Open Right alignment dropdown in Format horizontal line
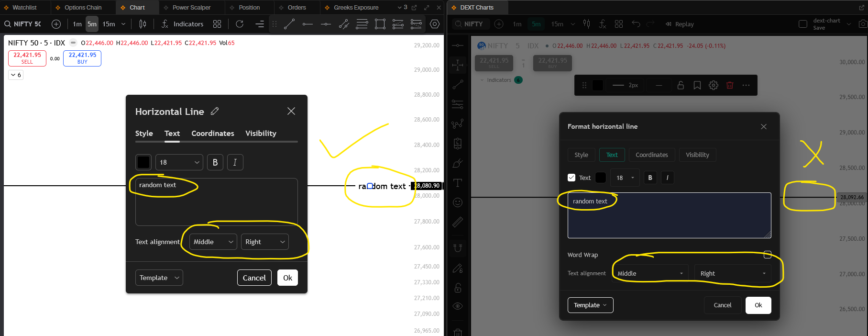This screenshot has width=868, height=336. (733, 273)
